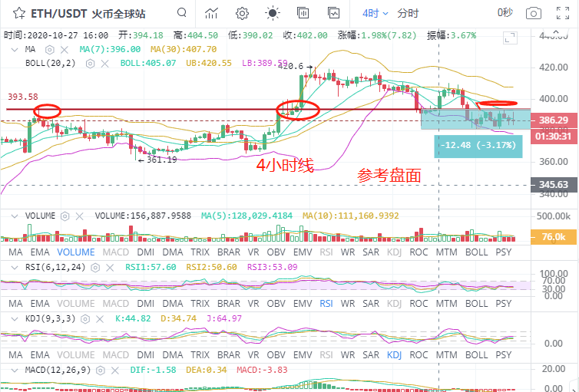Select DMI tab below the volume panel
Screen dimensions: 579x392
pos(145,252)
